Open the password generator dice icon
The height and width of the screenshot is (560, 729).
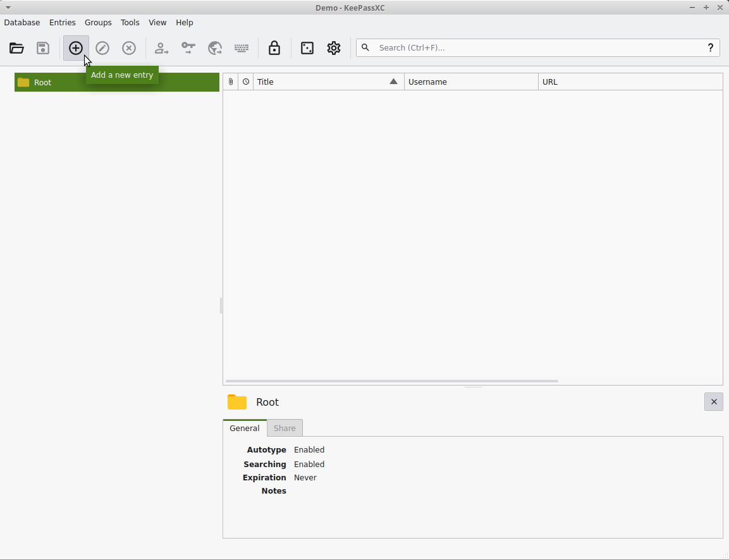[x=307, y=48]
